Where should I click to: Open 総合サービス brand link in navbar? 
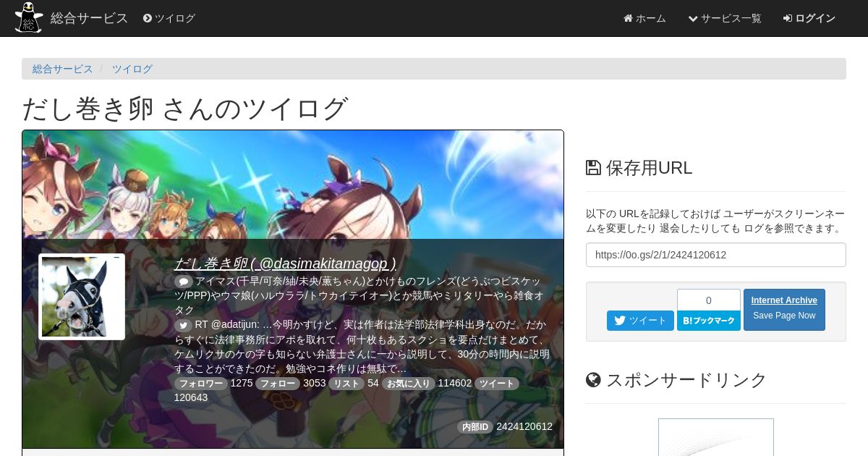coord(89,18)
